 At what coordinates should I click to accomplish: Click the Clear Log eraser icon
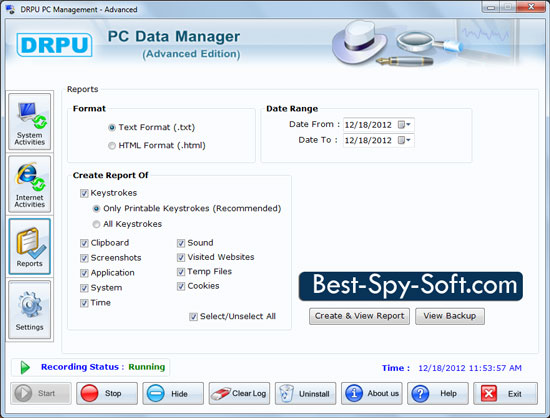(x=220, y=393)
